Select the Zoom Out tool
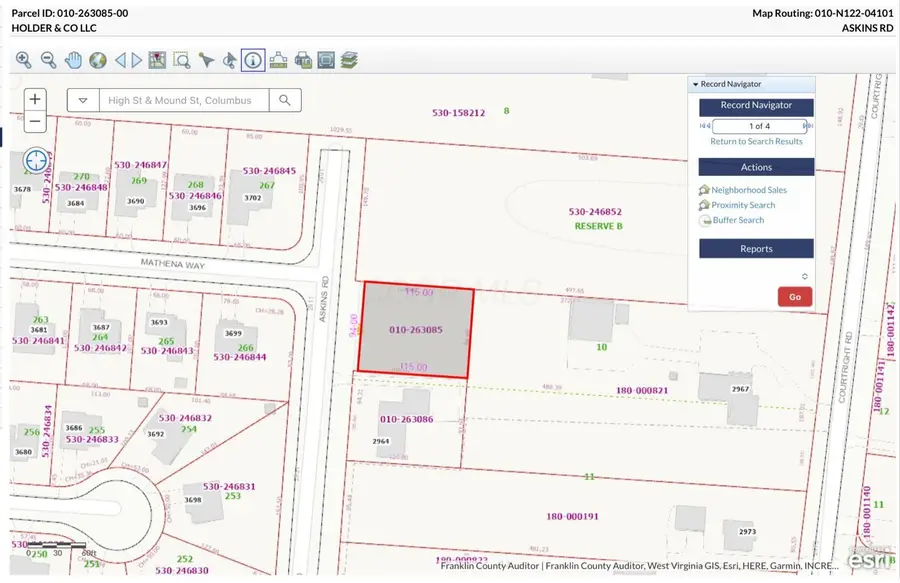 (49, 60)
